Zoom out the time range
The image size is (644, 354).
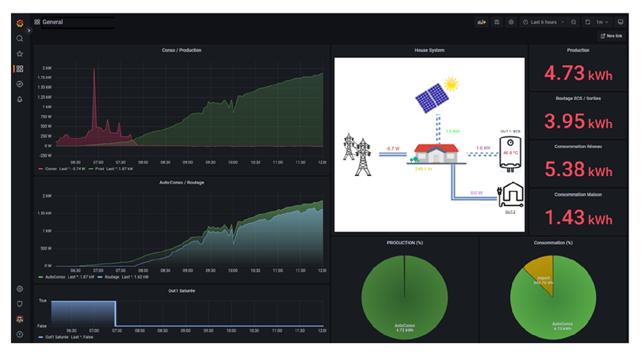pos(573,22)
